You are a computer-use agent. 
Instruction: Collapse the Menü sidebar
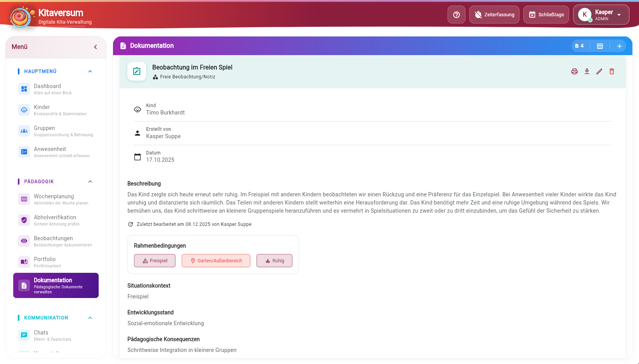(96, 47)
